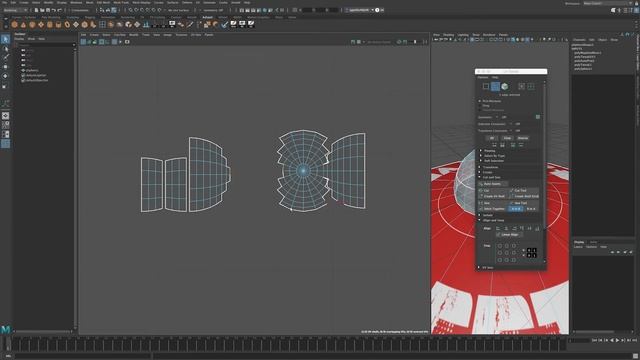
Task: Click the Sew button in UV Toolkit
Action: tap(493, 203)
